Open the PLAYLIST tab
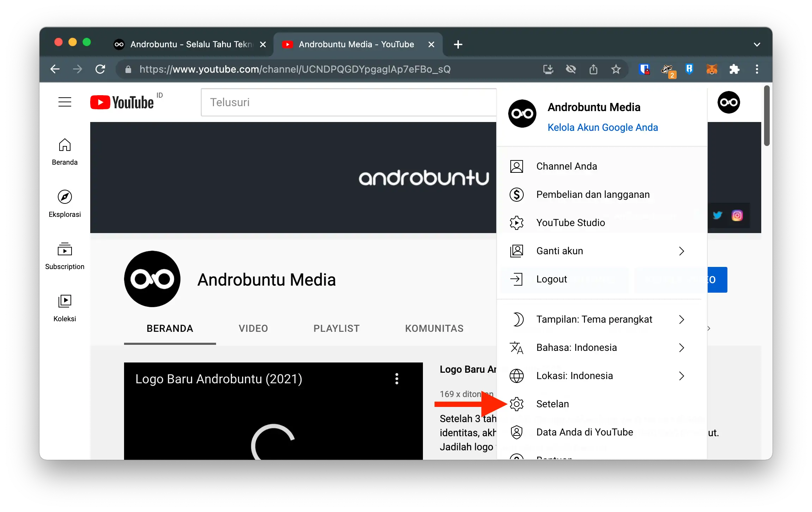The image size is (812, 512). point(336,328)
